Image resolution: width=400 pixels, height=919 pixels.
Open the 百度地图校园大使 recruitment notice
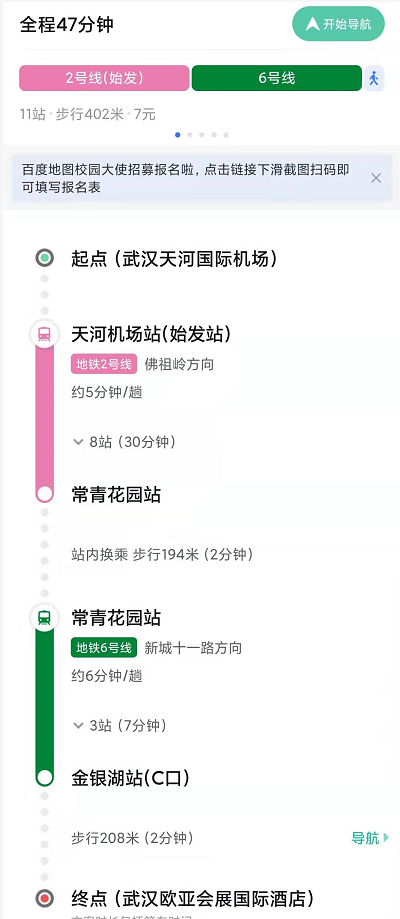pos(186,178)
